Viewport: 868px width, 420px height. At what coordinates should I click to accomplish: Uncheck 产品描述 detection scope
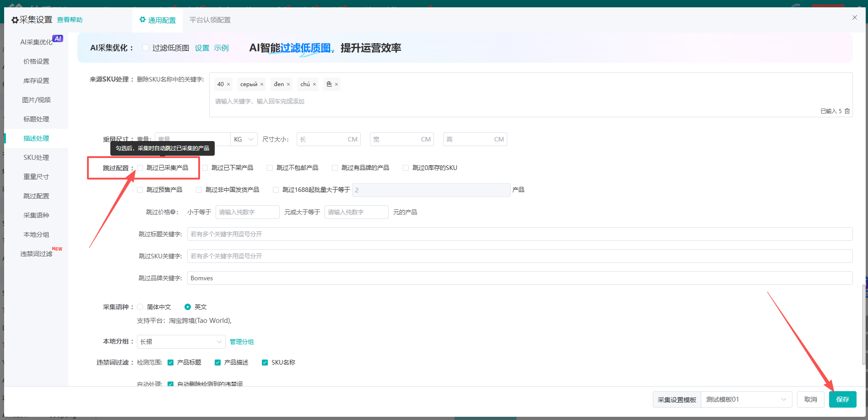point(218,362)
